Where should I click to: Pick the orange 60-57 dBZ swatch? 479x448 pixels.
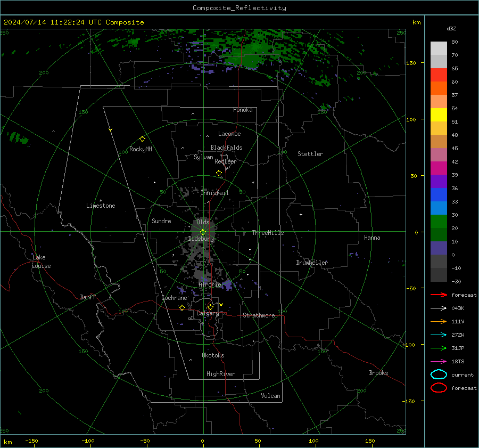pyautogui.click(x=439, y=88)
